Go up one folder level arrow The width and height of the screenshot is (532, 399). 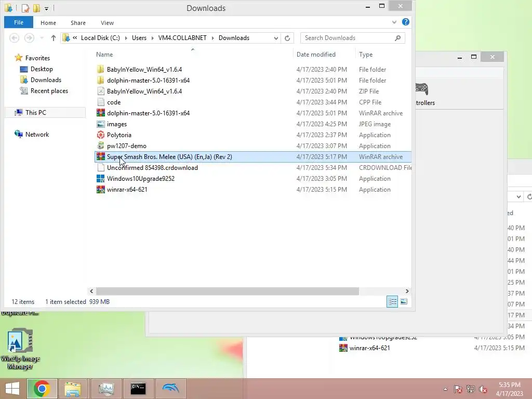54,38
